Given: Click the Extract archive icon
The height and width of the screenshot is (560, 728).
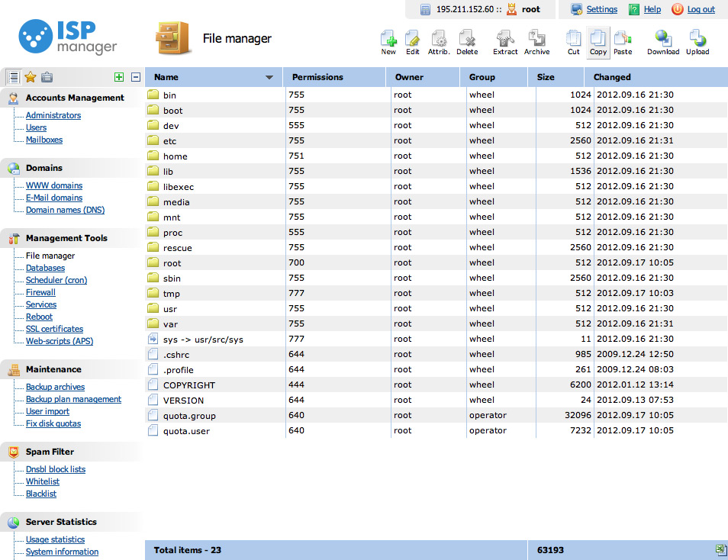Looking at the screenshot, I should pos(504,39).
